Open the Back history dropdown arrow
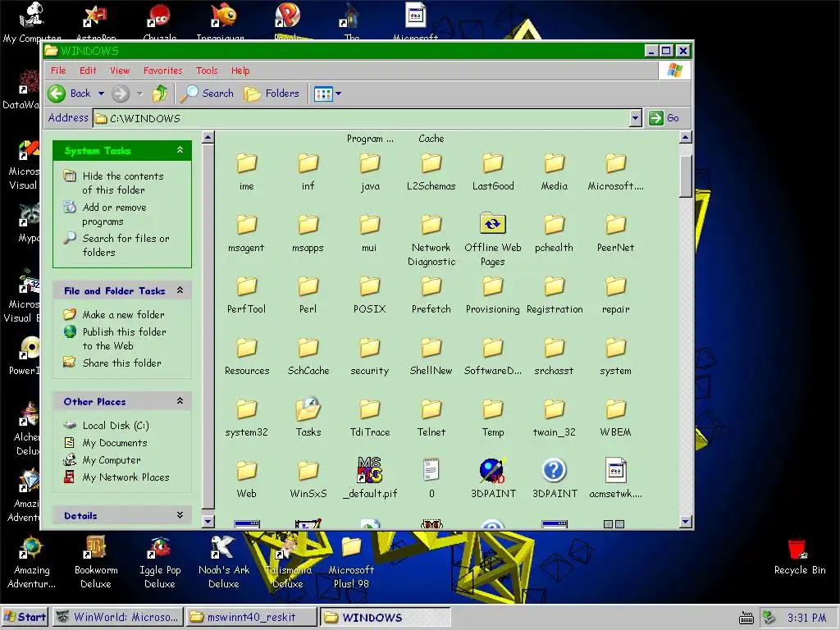The width and height of the screenshot is (840, 630). point(101,94)
